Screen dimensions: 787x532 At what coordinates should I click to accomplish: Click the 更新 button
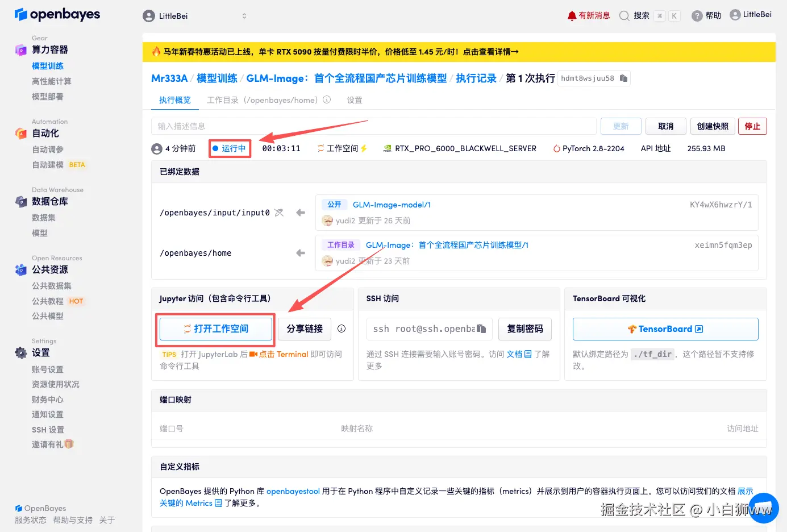pos(621,126)
